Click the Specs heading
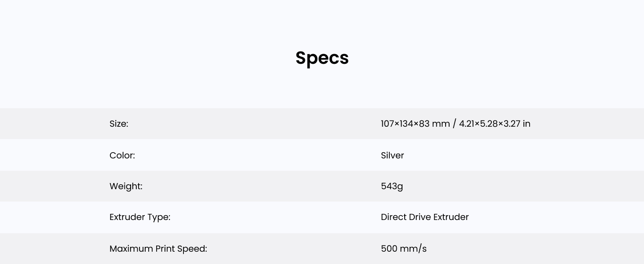Viewport: 644px width, 264px height. tap(322, 58)
